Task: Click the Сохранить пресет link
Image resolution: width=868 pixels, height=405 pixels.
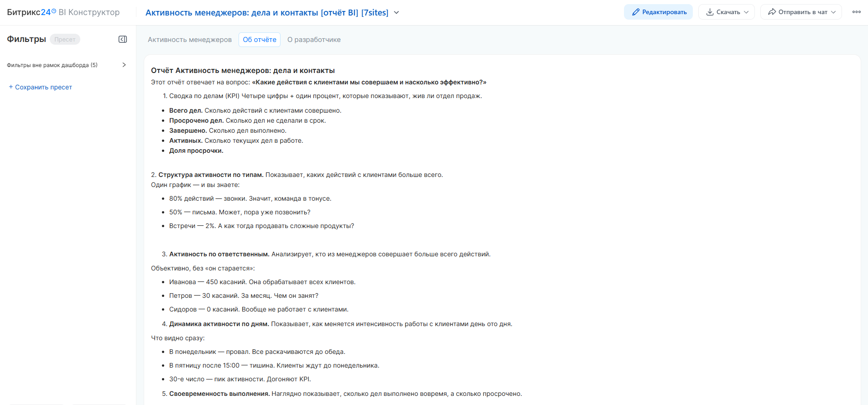Action: pyautogui.click(x=43, y=87)
